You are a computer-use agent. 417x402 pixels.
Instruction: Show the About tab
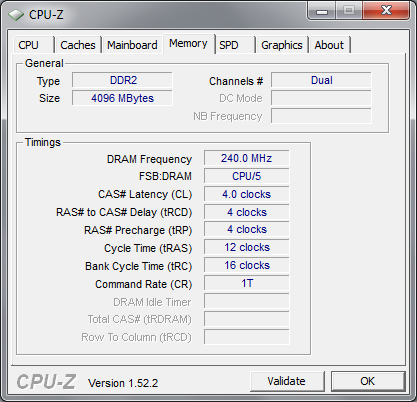329,45
